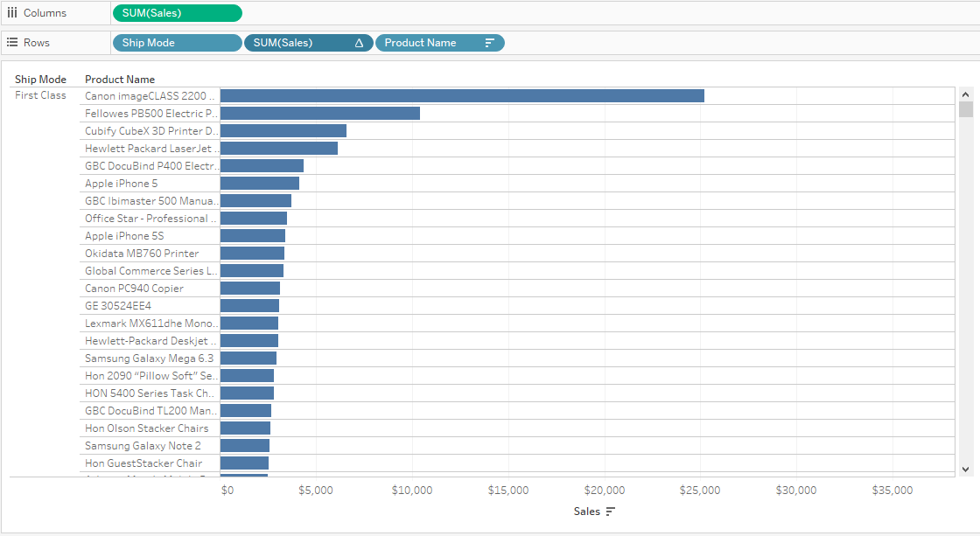Click the Ship Mode column header
The width and height of the screenshot is (980, 536).
pyautogui.click(x=40, y=80)
